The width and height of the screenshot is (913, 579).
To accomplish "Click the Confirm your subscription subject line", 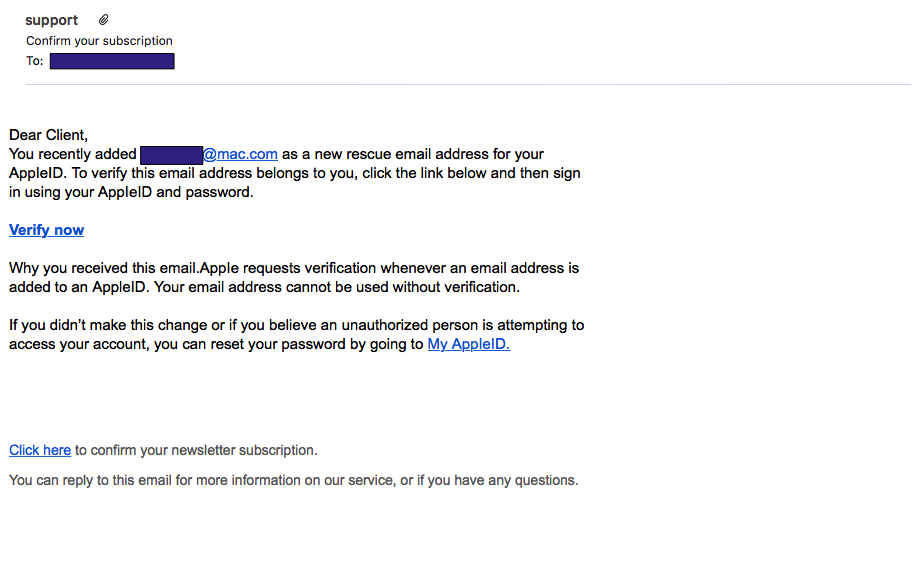I will point(99,41).
